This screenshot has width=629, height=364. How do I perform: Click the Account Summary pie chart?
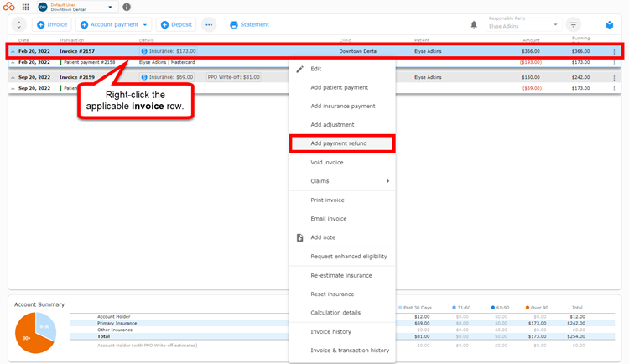pos(35,333)
